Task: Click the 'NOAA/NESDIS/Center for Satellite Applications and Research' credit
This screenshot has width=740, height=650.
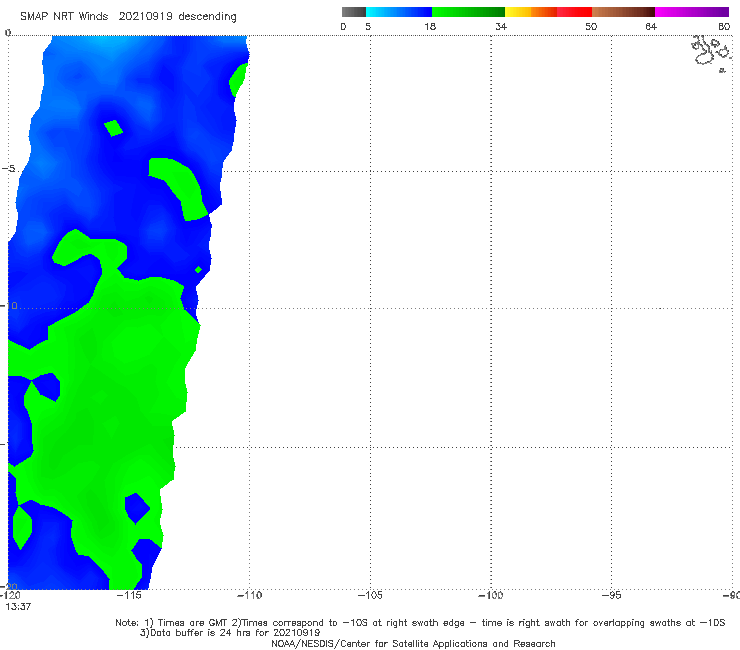Action: tap(413, 644)
